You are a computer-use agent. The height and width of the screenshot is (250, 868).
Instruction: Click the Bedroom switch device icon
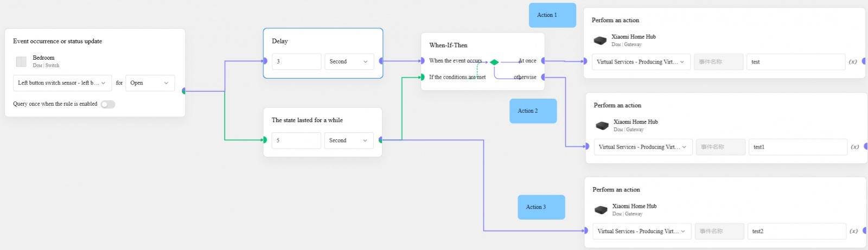(x=21, y=62)
